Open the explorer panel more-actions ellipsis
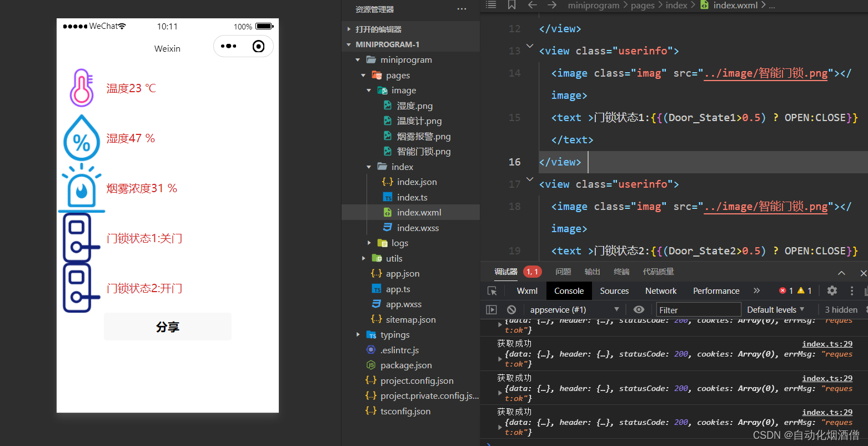 (461, 9)
